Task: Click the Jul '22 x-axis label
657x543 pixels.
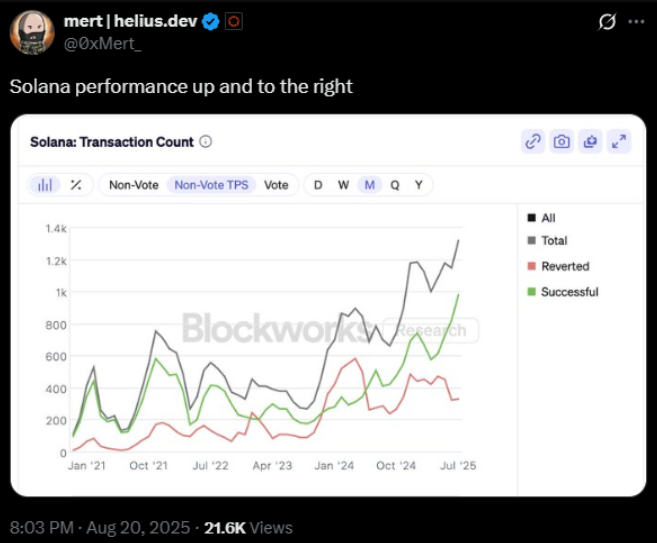Action: click(x=210, y=465)
